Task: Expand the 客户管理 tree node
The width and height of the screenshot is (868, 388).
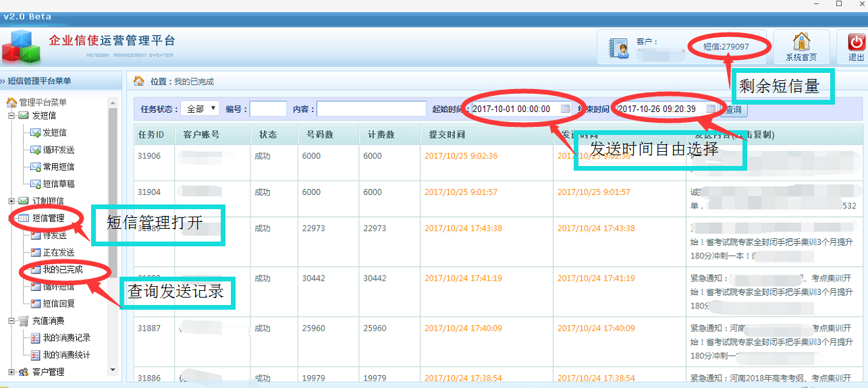Action: click(x=11, y=372)
